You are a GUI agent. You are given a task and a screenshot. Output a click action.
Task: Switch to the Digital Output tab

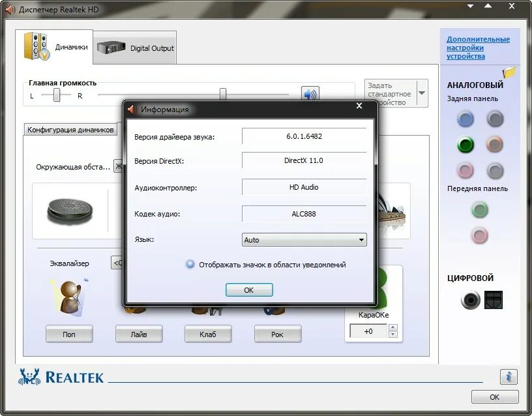[135, 48]
